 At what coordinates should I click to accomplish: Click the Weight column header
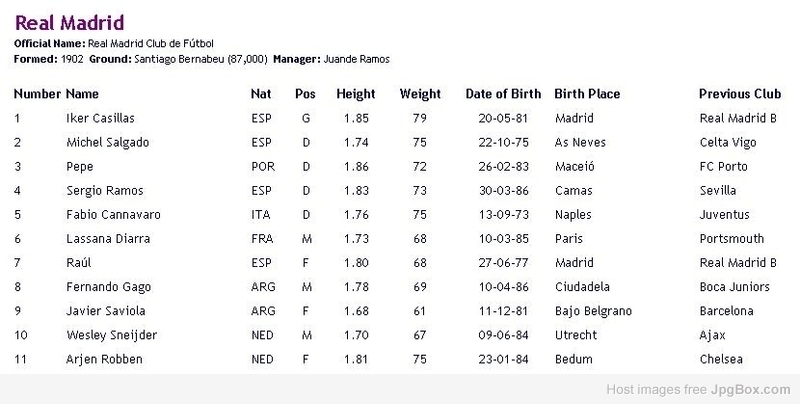coord(420,94)
